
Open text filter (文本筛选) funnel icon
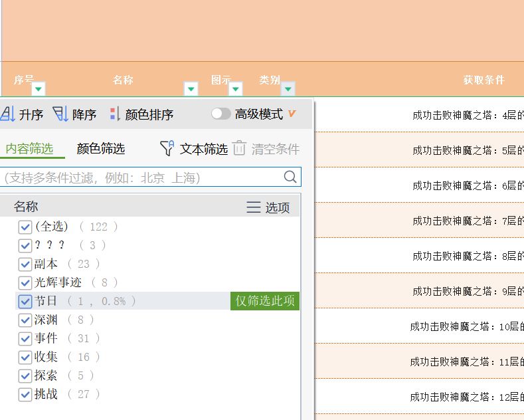[168, 149]
